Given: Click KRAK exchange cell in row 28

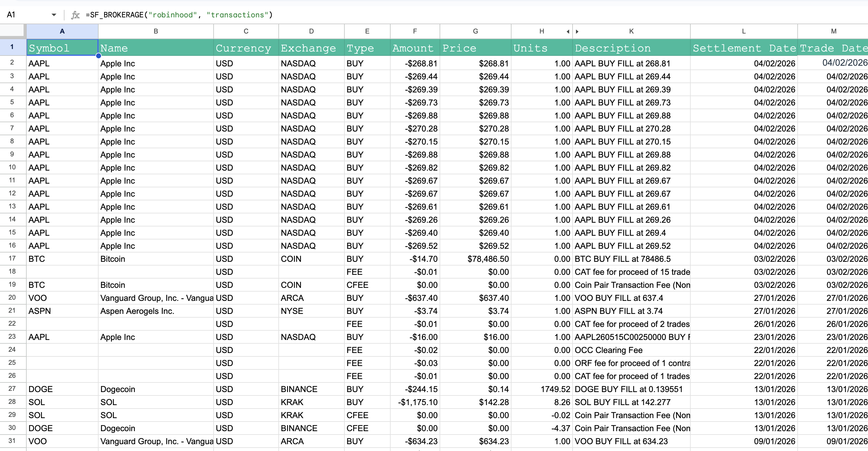Looking at the screenshot, I should [311, 402].
